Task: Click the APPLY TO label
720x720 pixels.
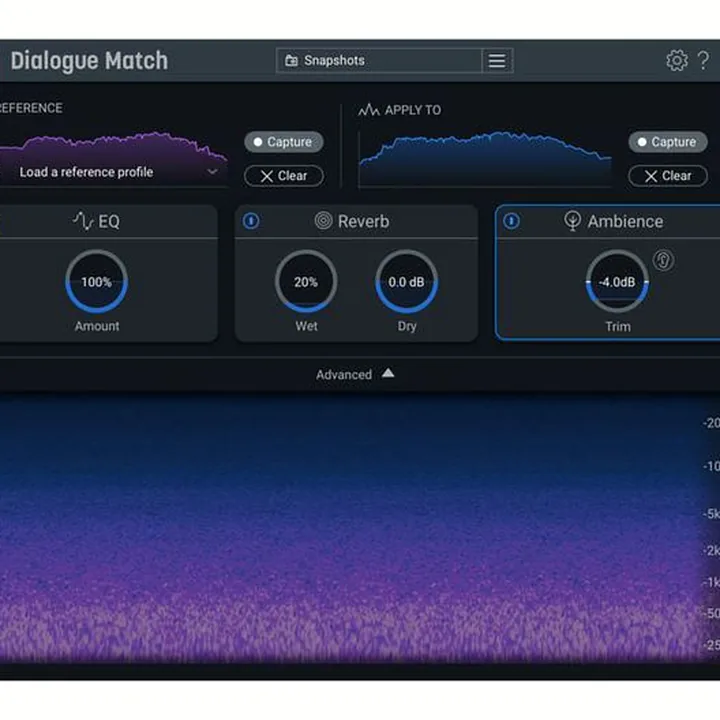Action: click(413, 110)
